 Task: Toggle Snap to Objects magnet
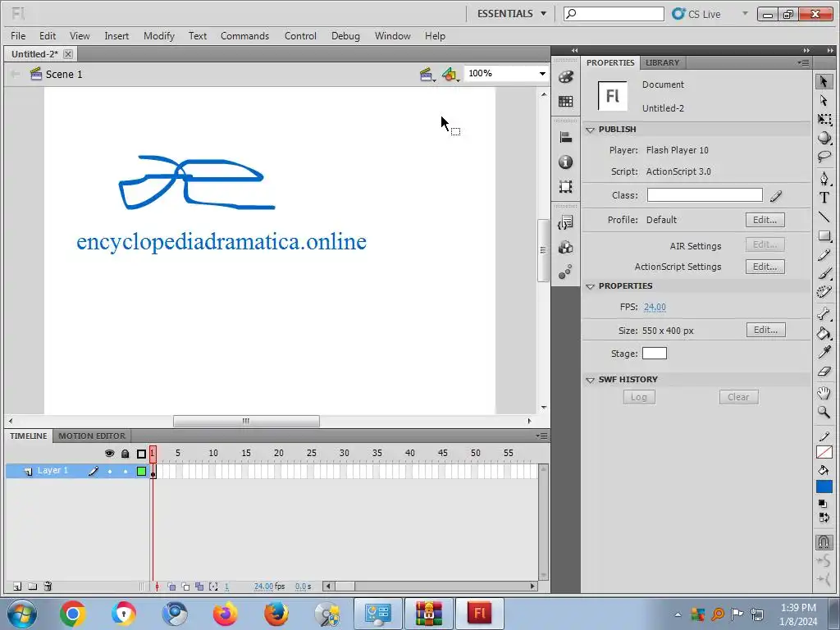(x=824, y=542)
